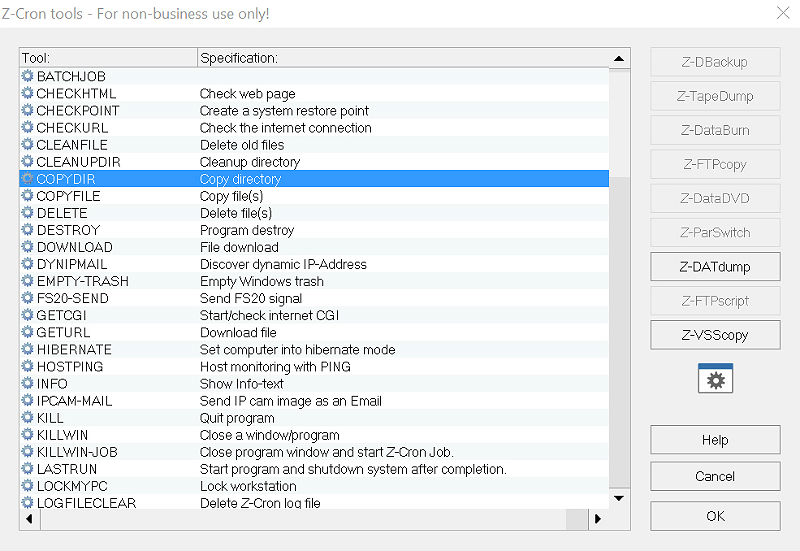Click the Z-TapeDump button
Image resolution: width=800 pixels, height=551 pixels.
coord(715,96)
